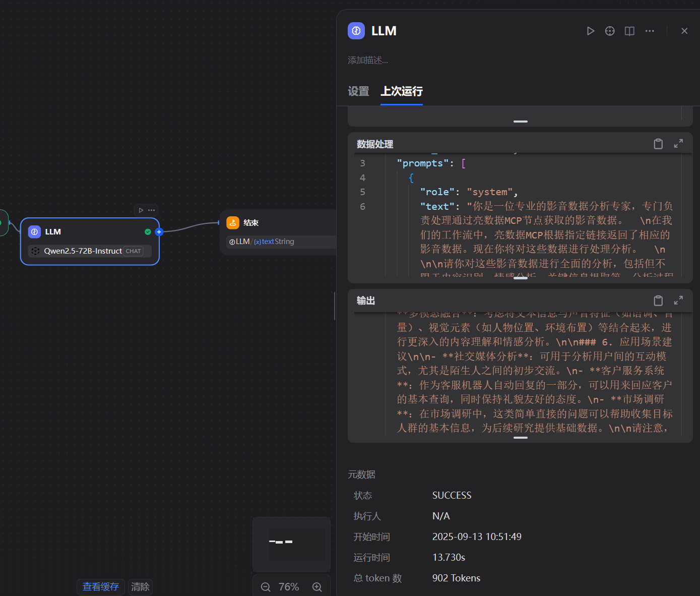
Task: Click the target locate icon in panel header
Action: 610,31
